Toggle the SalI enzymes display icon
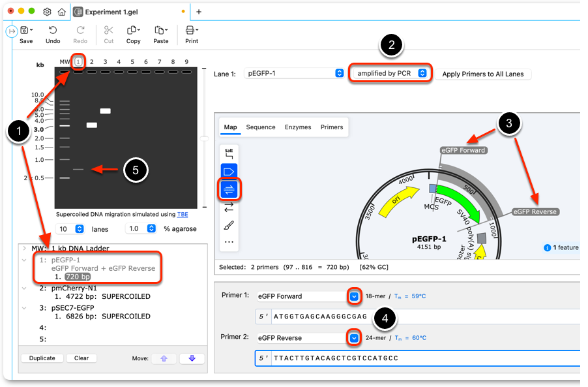The height and width of the screenshot is (387, 588). coord(229,153)
